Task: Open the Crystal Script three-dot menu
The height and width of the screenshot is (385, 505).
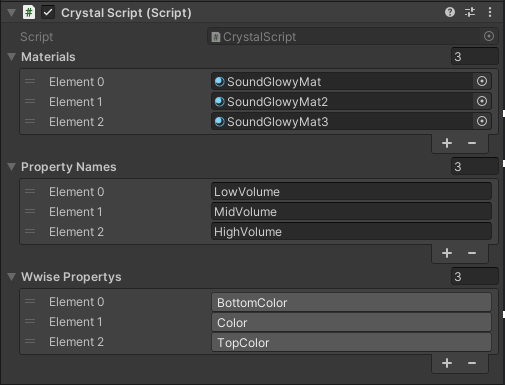Action: click(x=490, y=12)
